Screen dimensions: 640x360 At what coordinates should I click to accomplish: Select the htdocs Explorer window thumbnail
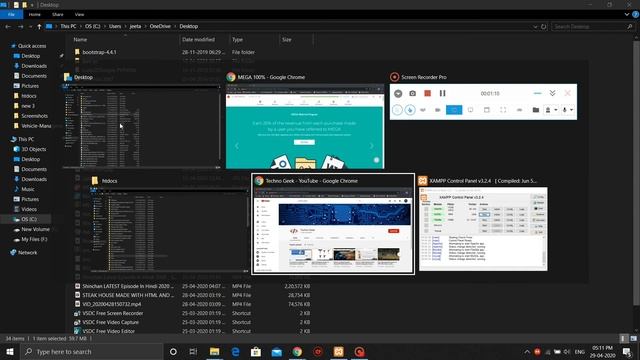(x=169, y=229)
